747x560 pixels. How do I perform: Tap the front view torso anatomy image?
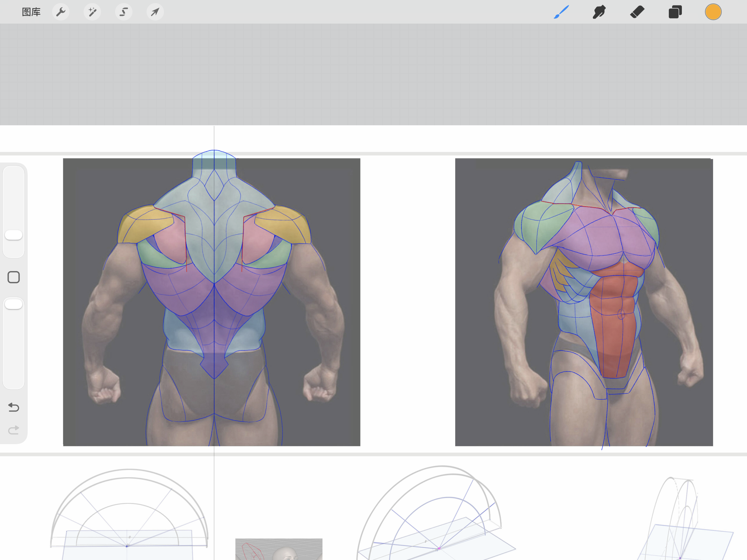pos(584,302)
